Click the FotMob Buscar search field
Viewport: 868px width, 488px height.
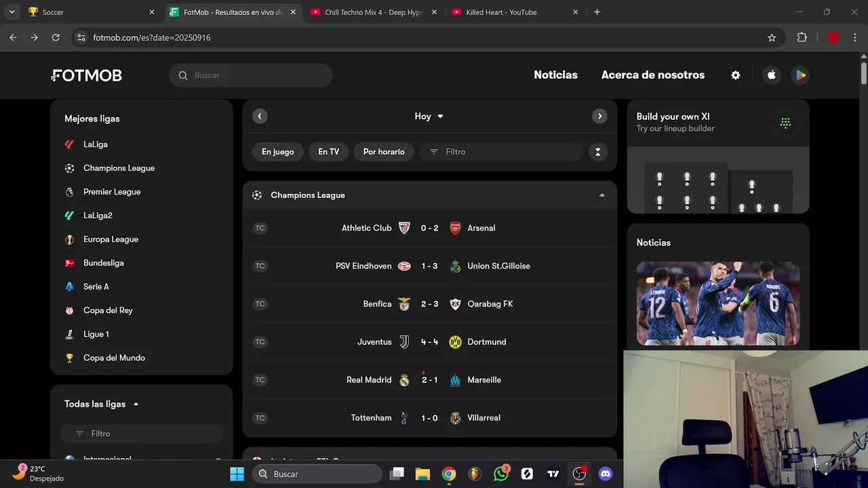point(251,75)
